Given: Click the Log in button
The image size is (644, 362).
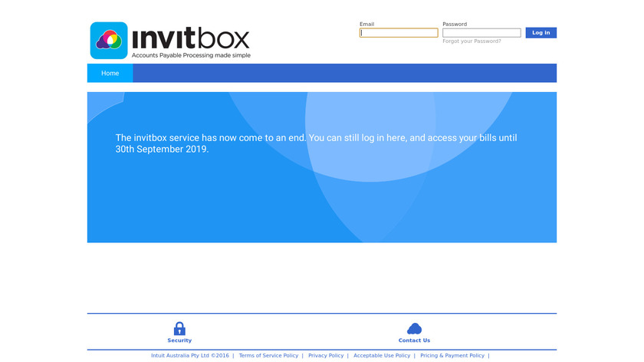Looking at the screenshot, I should click(x=541, y=32).
